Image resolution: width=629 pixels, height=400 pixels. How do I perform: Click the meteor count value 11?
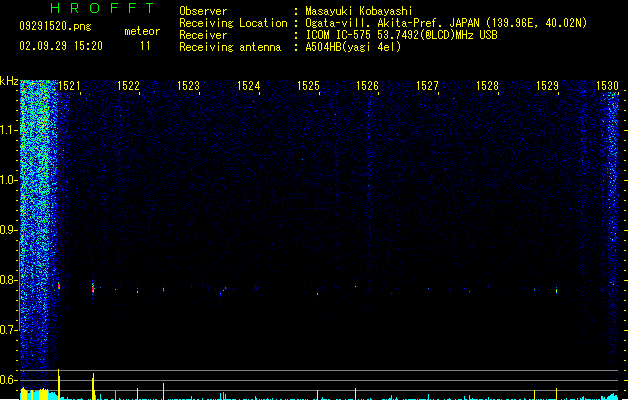pyautogui.click(x=145, y=46)
